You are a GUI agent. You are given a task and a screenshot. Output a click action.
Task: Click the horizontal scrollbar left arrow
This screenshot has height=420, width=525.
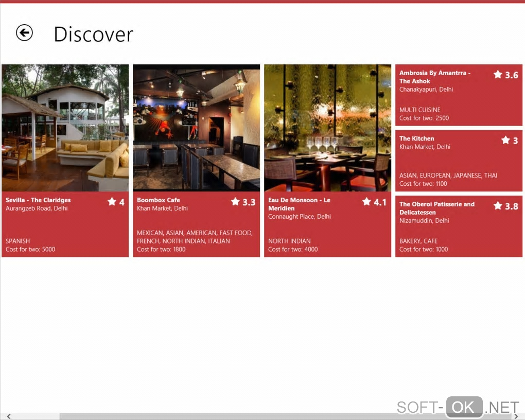point(9,416)
